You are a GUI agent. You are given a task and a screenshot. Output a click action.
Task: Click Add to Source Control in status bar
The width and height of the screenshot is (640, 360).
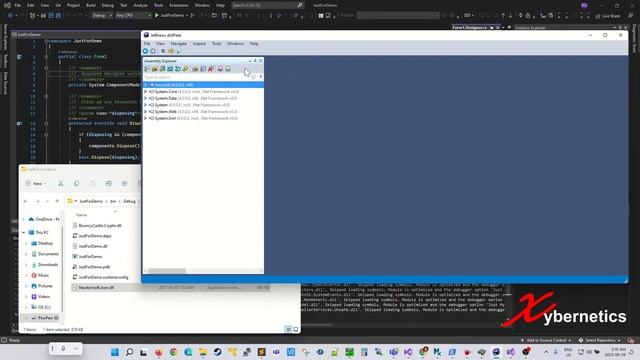coord(546,340)
